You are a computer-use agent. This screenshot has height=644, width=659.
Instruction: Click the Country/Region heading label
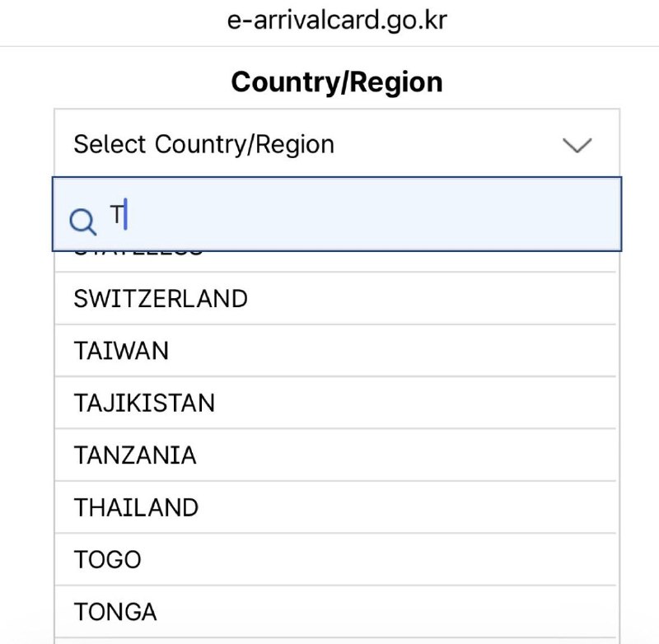[x=337, y=82]
